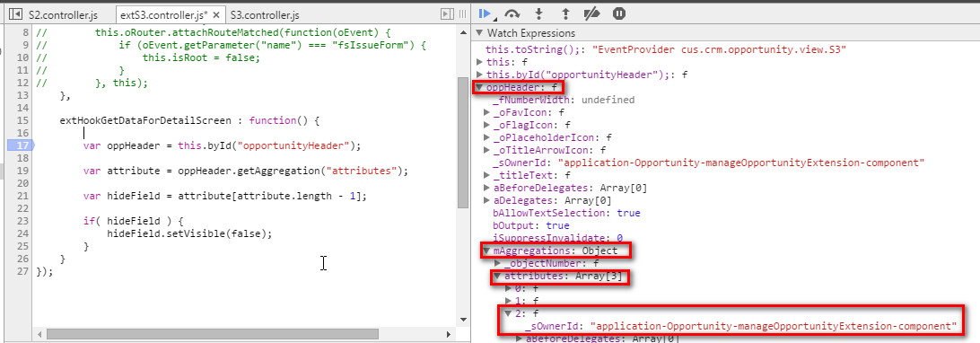Viewport: 980px width, 343px height.
Task: Click the this.toString() watch expression
Action: pos(666,49)
